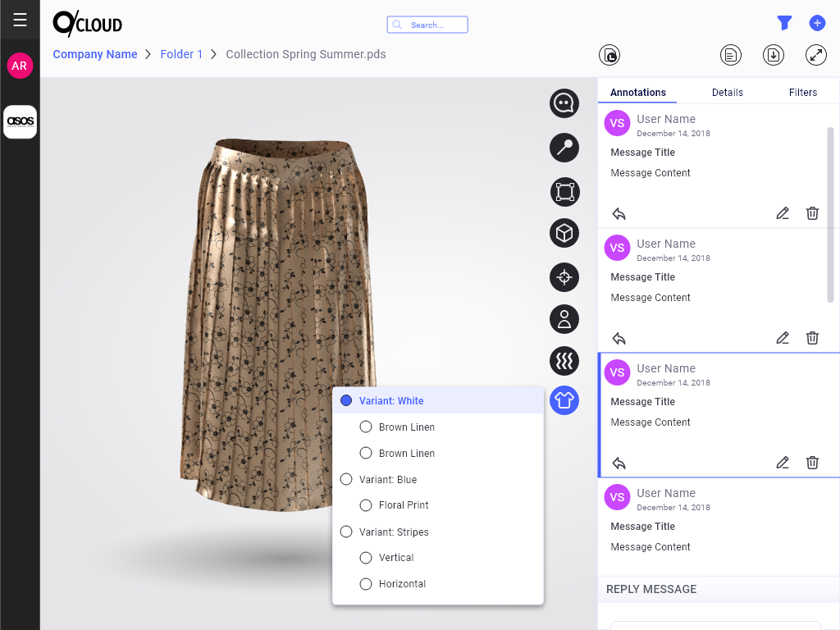Click the garment variants shirt icon
Screen dimensions: 840x630
pyautogui.click(x=564, y=400)
